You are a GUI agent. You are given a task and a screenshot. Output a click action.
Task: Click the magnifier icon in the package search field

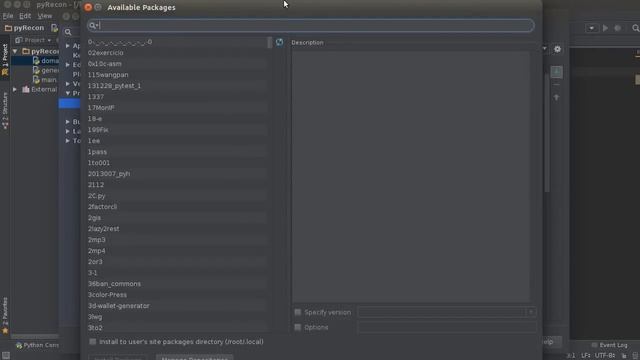(x=93, y=26)
